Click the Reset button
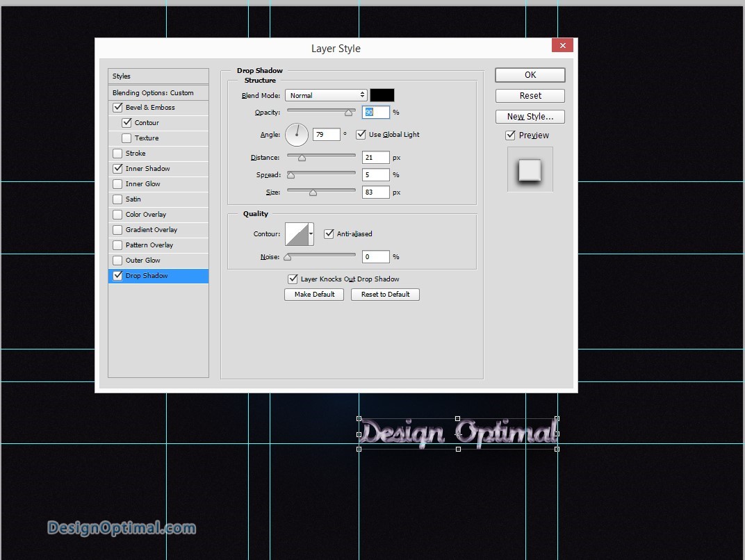The height and width of the screenshot is (560, 745). [x=530, y=95]
